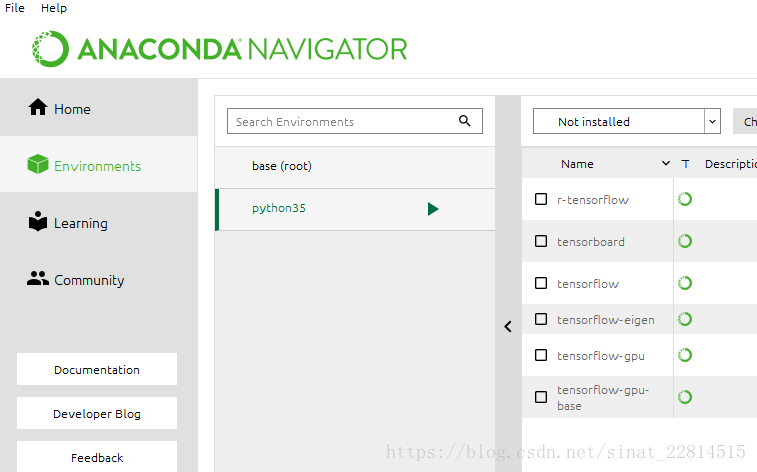Click the green Environments cube icon
757x472 pixels.
click(x=38, y=164)
